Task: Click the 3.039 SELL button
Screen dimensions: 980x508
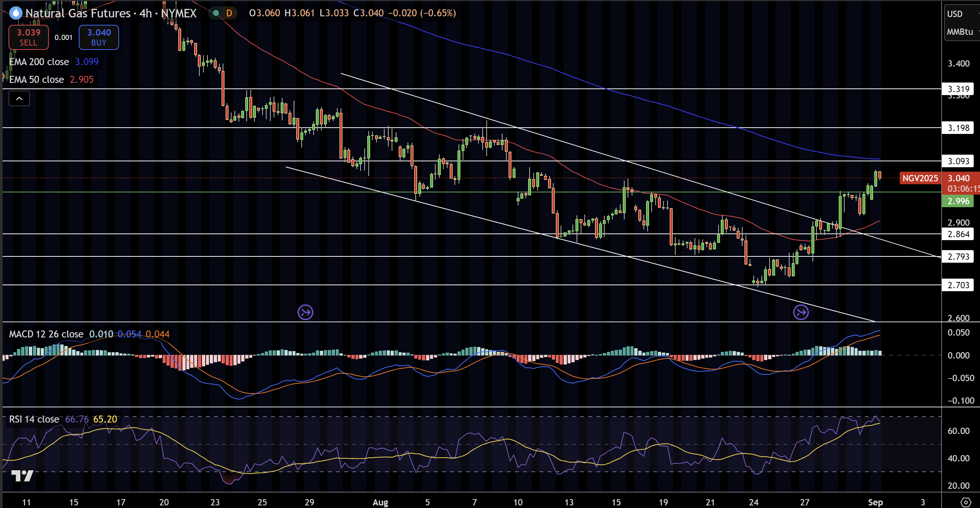Action: [28, 37]
